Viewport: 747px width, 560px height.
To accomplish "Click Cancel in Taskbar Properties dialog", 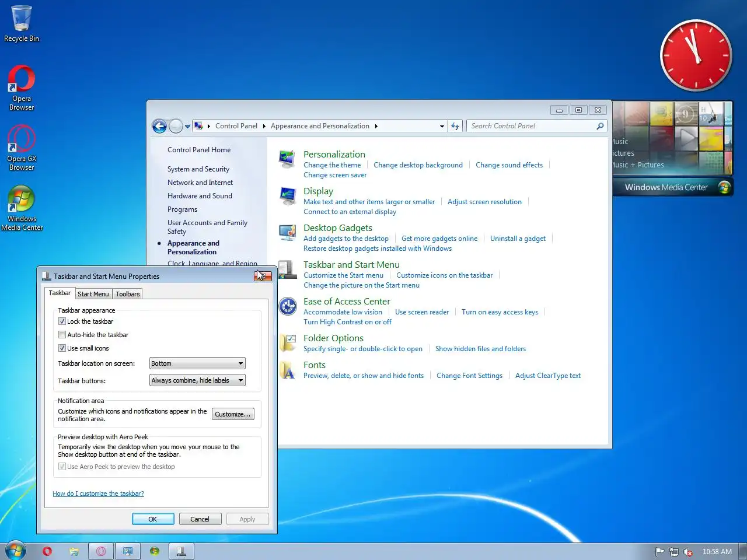I will click(x=200, y=519).
